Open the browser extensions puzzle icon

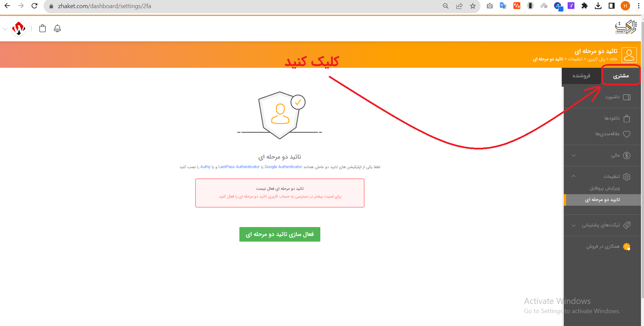[584, 6]
